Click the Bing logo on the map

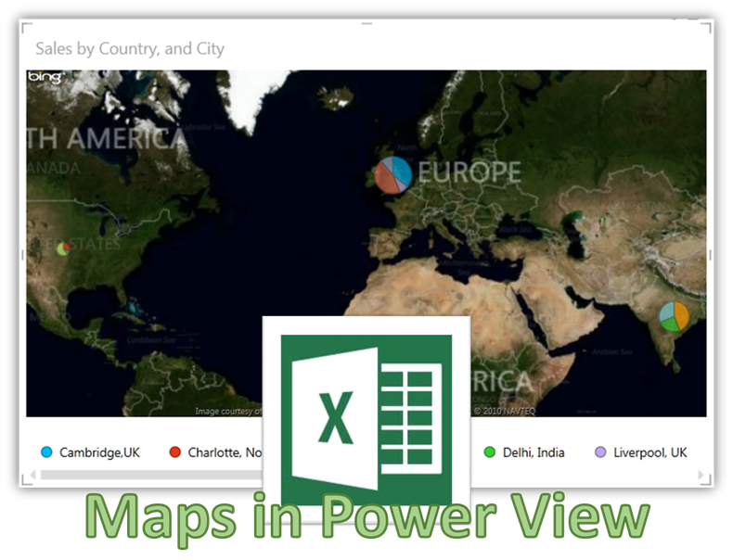(45, 77)
